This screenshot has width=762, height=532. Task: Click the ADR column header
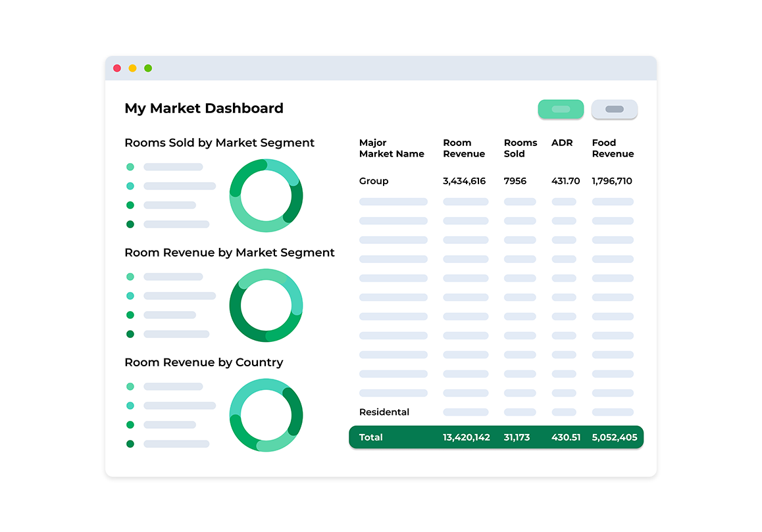click(561, 143)
